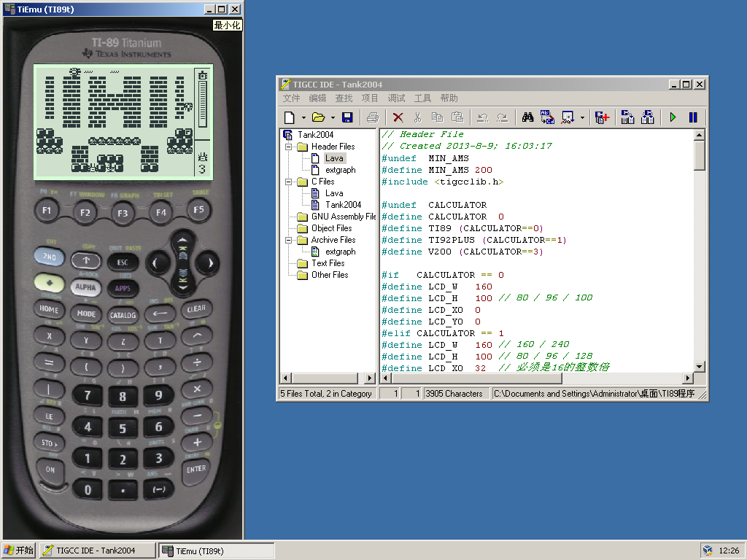The width and height of the screenshot is (747, 560).
Task: Click F1 key on TiEmu calculator
Action: (47, 210)
